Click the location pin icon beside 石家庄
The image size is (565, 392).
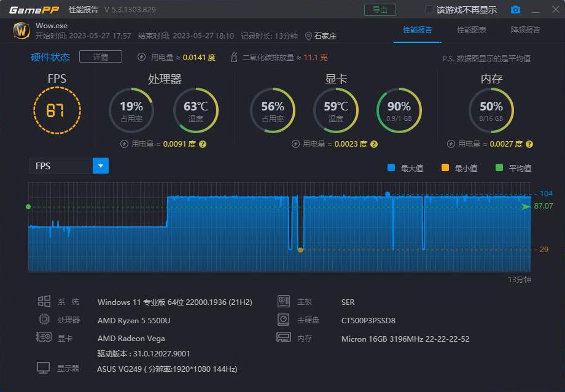point(308,36)
